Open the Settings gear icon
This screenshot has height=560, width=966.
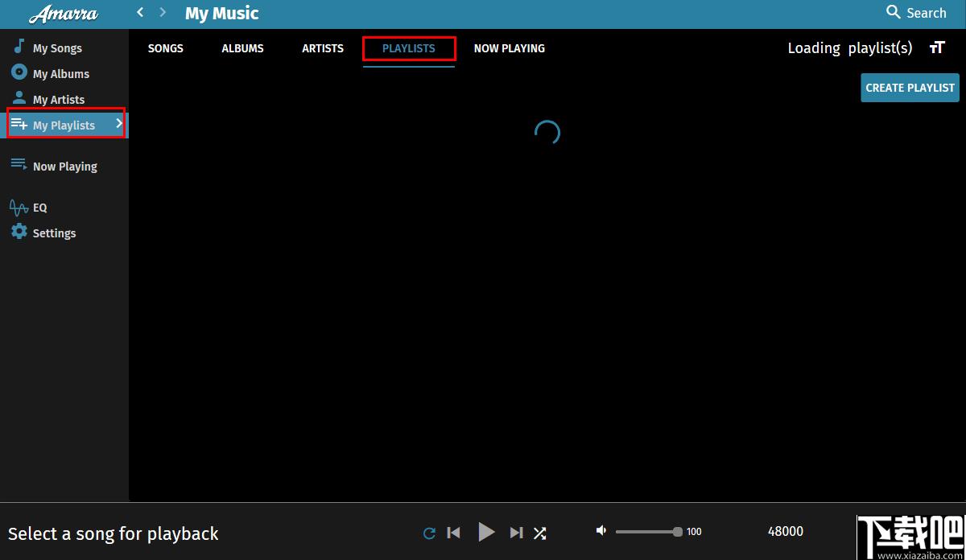pos(19,232)
